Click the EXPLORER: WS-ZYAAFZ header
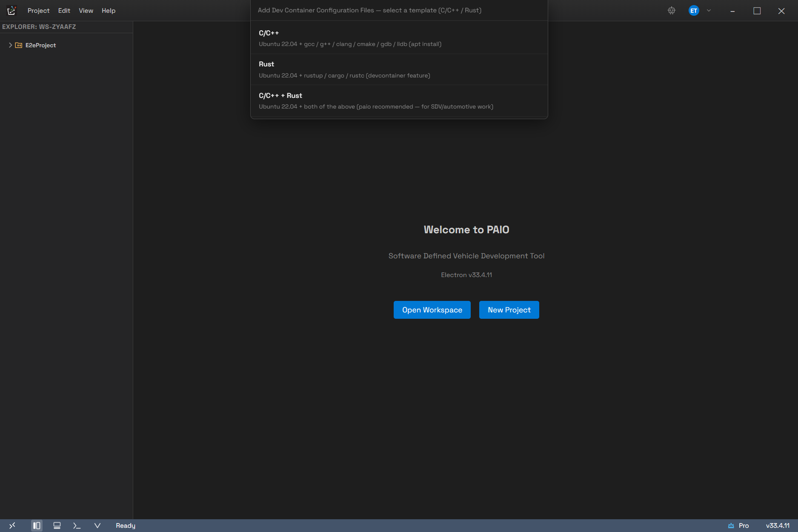 39,27
